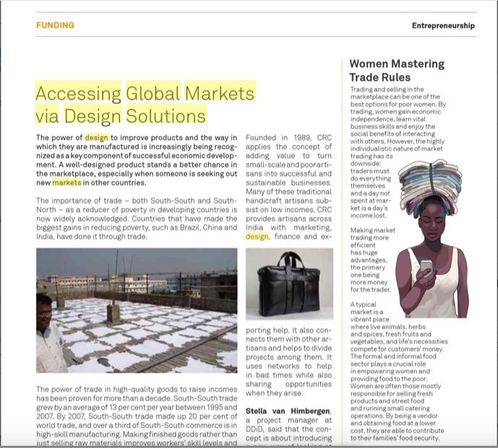Click the Entrepreneurship header text

click(443, 25)
